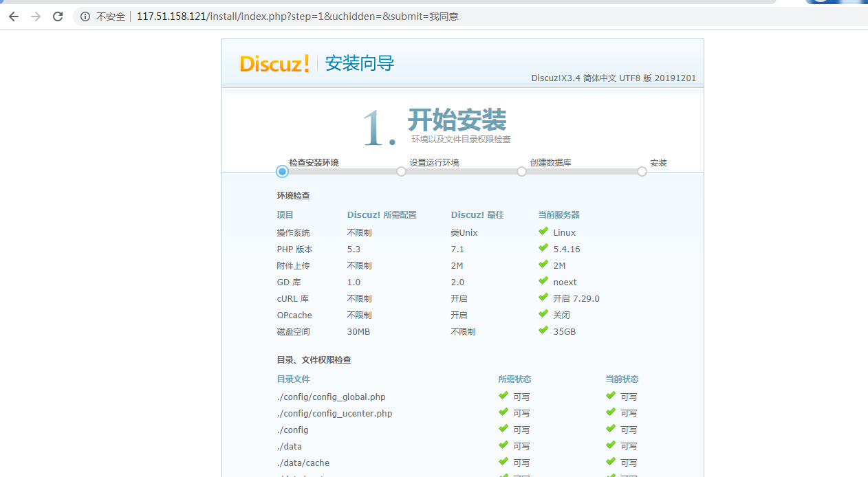This screenshot has height=477, width=868.
Task: Click the ./data/cache directory path
Action: pos(303,463)
